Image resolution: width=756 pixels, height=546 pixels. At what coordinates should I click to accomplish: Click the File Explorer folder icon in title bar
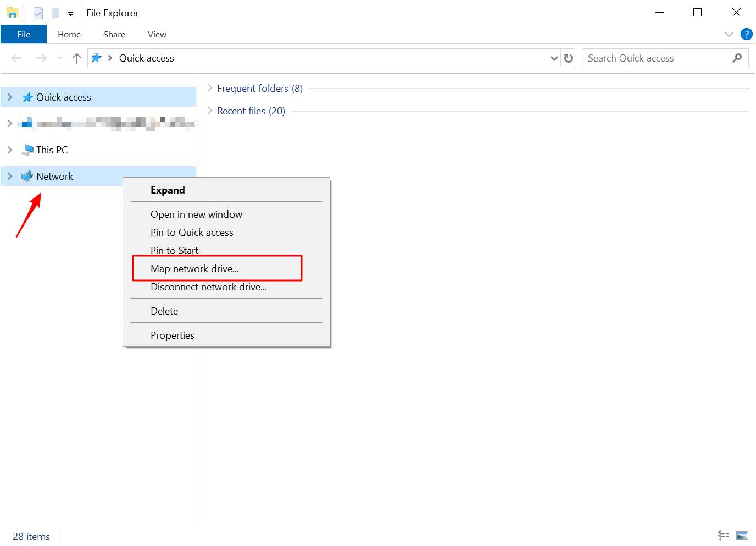12,13
